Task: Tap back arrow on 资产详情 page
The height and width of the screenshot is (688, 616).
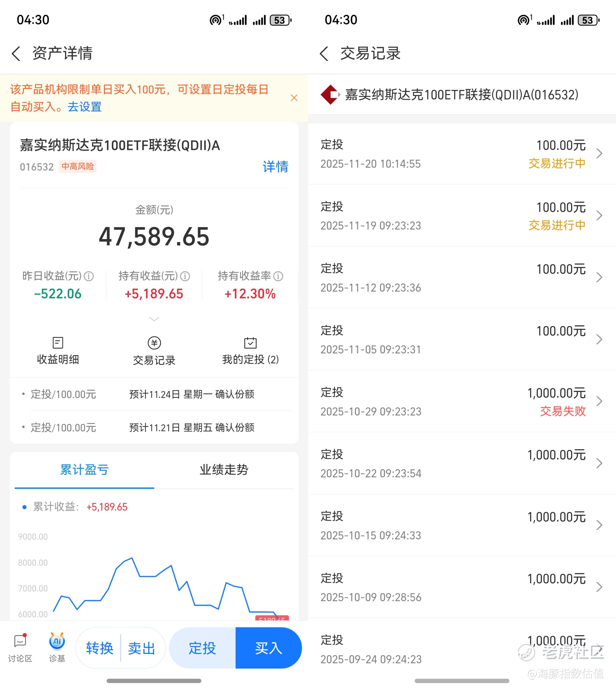Action: click(x=16, y=53)
